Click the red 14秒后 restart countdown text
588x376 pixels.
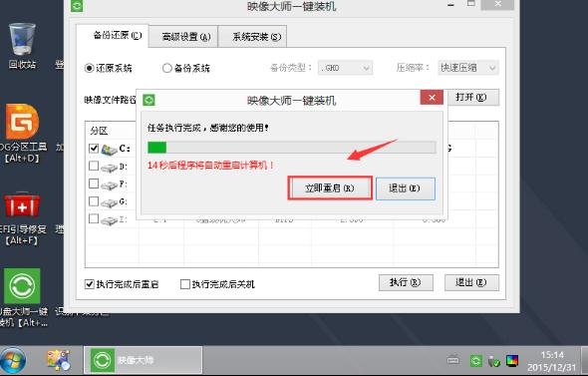pos(210,166)
